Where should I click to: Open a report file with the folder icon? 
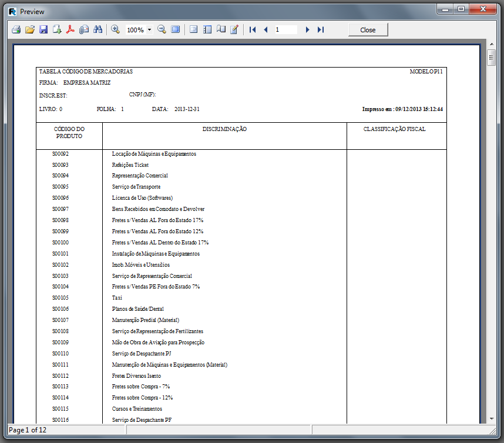[x=30, y=30]
